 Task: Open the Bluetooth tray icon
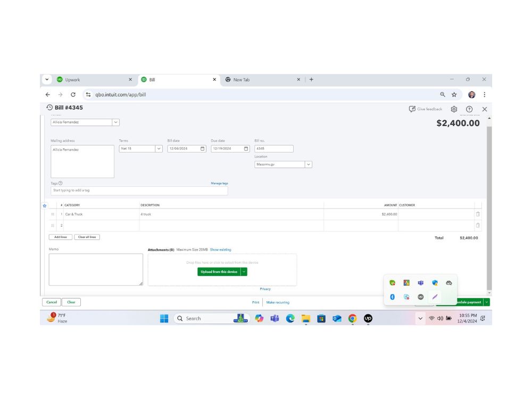click(392, 297)
